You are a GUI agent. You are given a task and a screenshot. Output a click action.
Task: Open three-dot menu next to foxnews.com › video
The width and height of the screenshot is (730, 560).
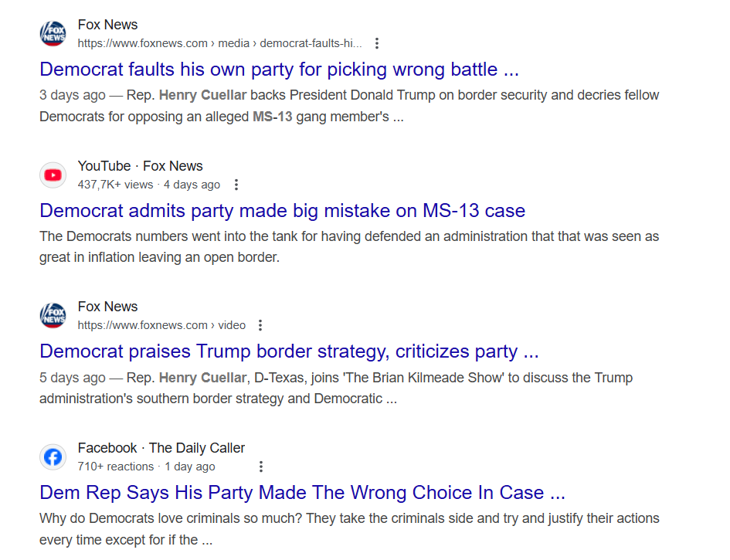click(261, 325)
